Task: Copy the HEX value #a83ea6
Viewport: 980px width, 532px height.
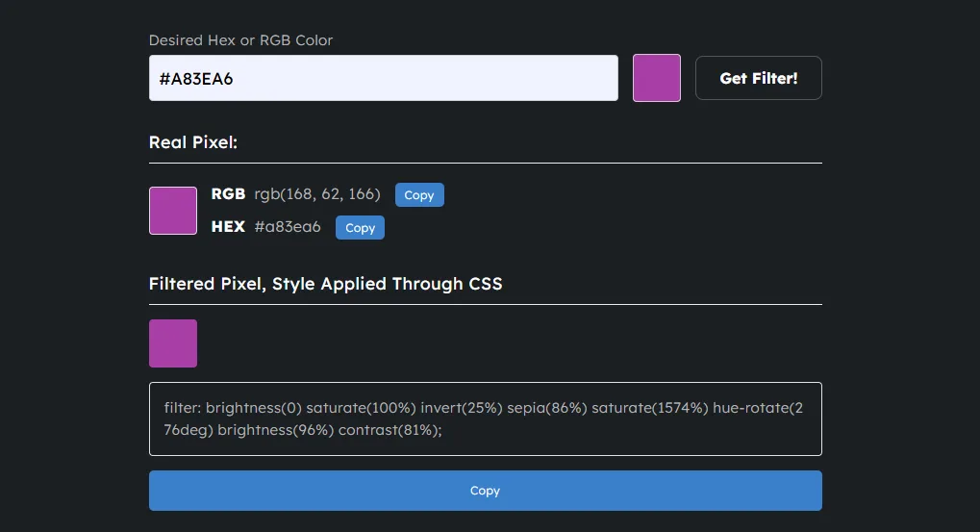Action: [x=360, y=228]
